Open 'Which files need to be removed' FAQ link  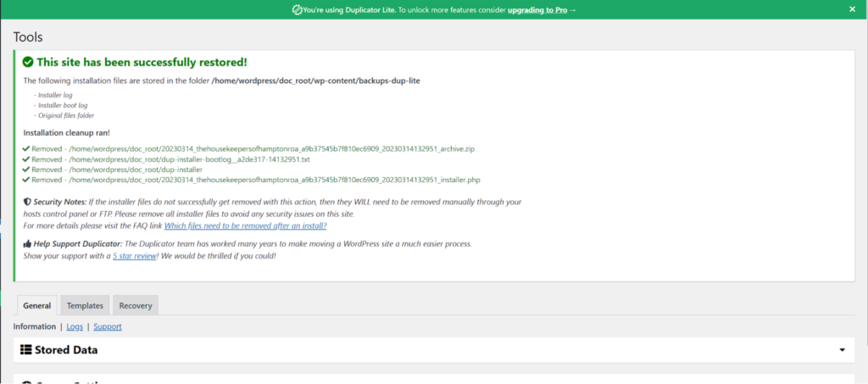[x=245, y=225]
